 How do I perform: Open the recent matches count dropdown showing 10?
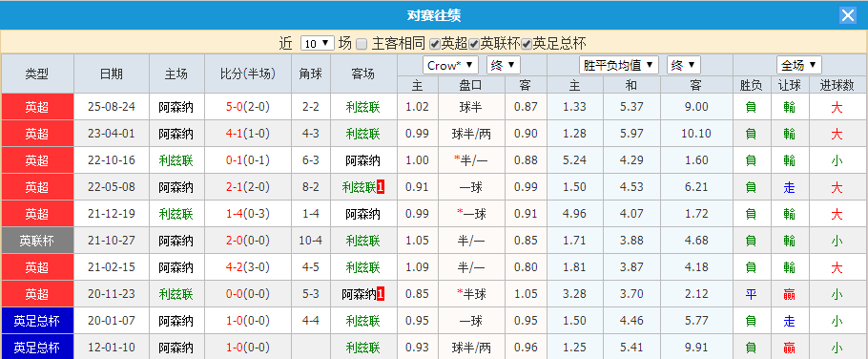(318, 43)
